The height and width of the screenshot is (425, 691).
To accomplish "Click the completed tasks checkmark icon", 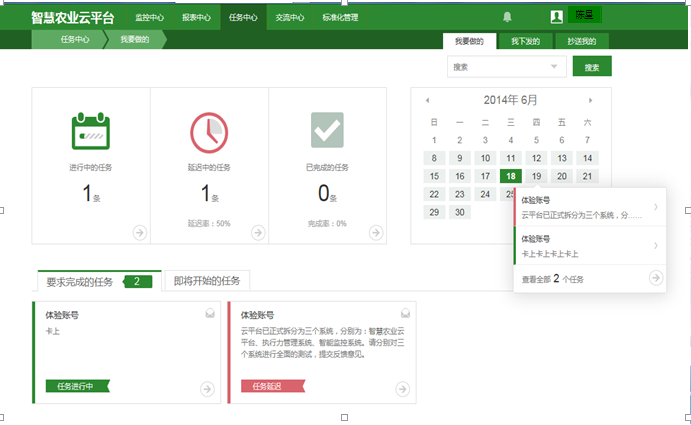I will tap(327, 130).
